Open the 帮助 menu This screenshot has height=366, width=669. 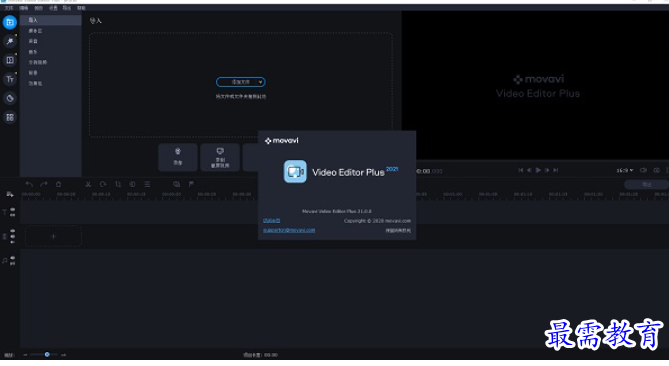click(x=81, y=8)
